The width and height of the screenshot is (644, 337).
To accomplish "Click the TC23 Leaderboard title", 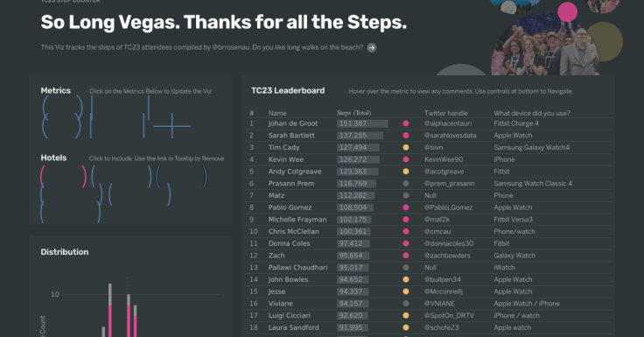I will coord(288,90).
